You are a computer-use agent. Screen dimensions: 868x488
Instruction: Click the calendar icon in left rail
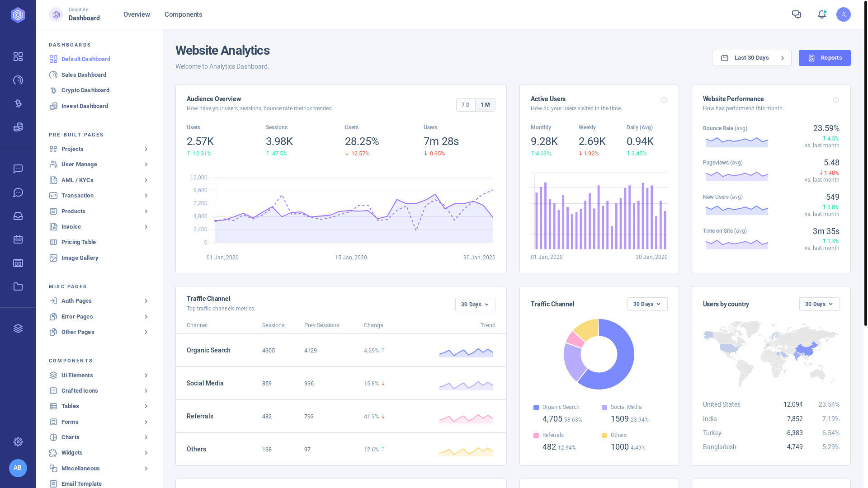click(x=18, y=239)
